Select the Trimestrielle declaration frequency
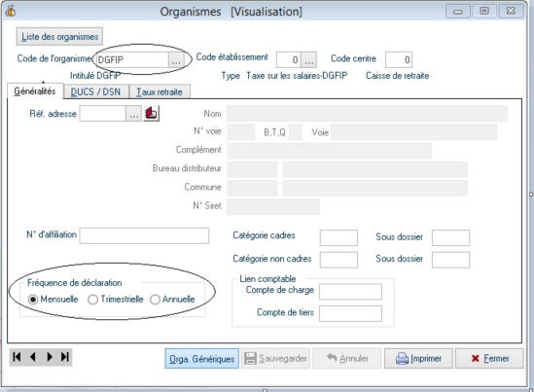 (92, 300)
